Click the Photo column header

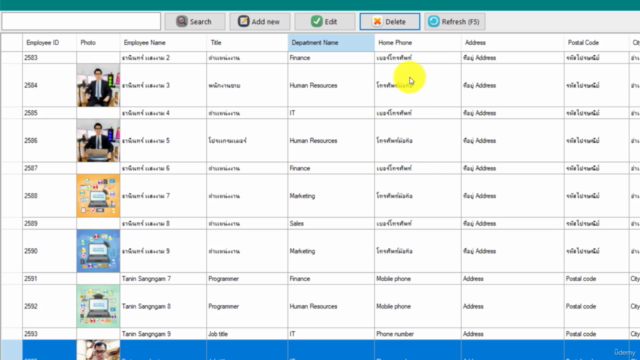98,42
